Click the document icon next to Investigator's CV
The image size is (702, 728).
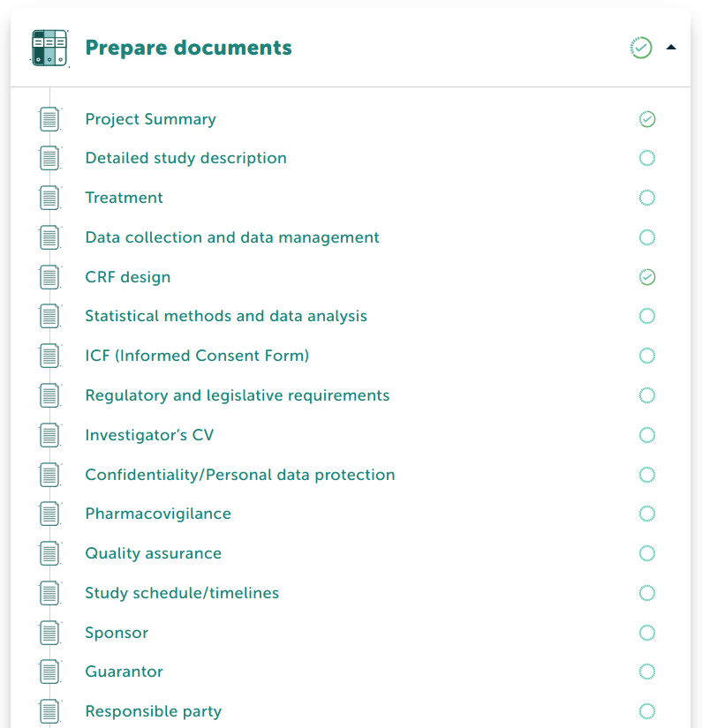pyautogui.click(x=49, y=435)
